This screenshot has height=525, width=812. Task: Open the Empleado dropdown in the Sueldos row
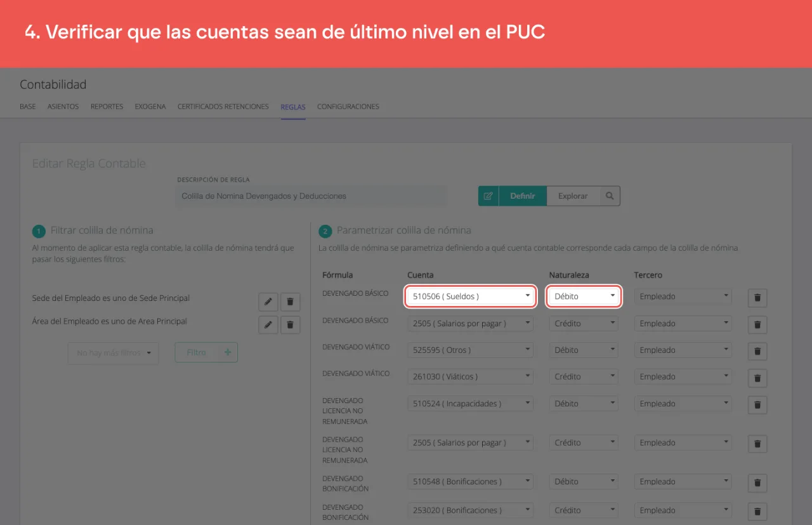[x=683, y=296]
